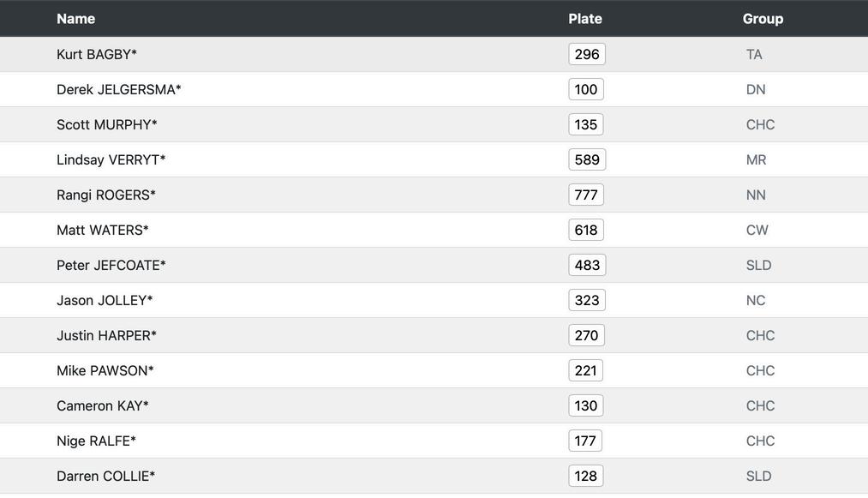Click plate badge 128 for Darren COLLIE
Viewport: 868px width, 498px height.
pos(586,476)
